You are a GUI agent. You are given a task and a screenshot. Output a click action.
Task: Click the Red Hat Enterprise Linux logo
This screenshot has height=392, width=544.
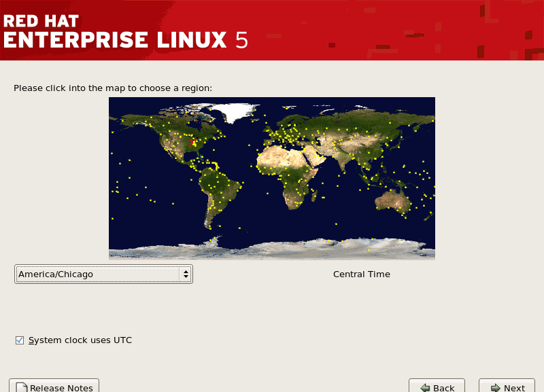124,31
